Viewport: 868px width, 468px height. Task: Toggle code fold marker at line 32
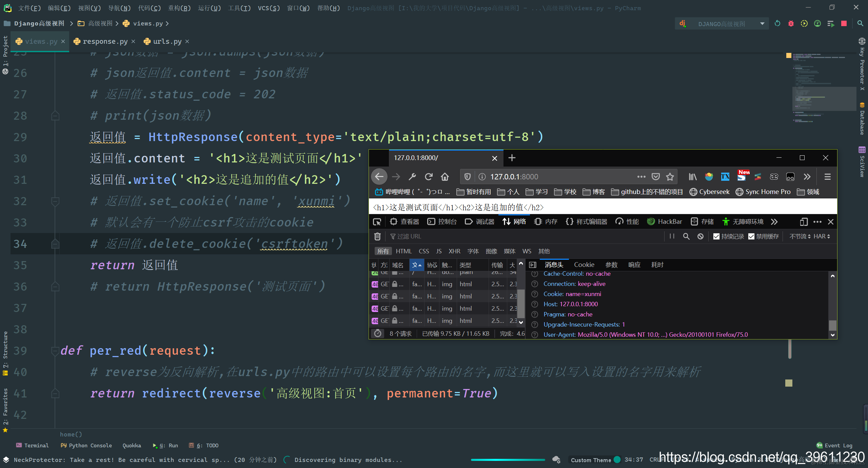point(55,201)
